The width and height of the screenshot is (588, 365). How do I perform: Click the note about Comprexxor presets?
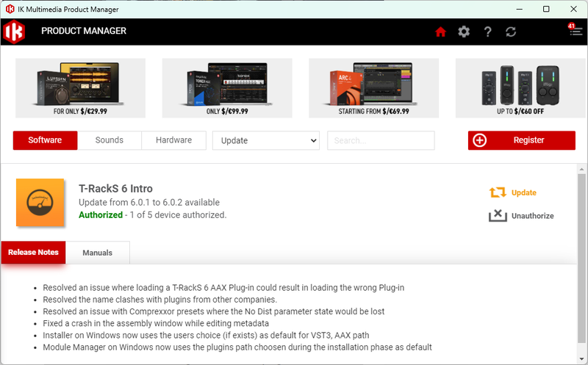[x=213, y=311]
